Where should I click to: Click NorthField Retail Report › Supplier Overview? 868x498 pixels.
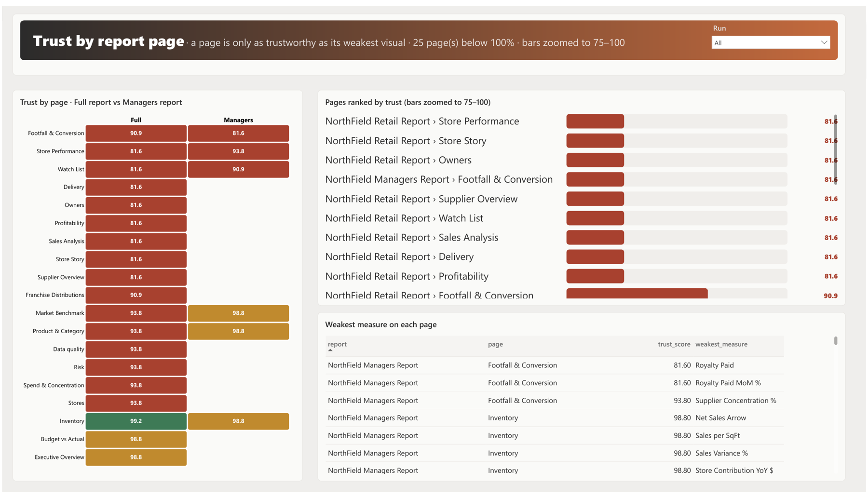[x=421, y=199]
